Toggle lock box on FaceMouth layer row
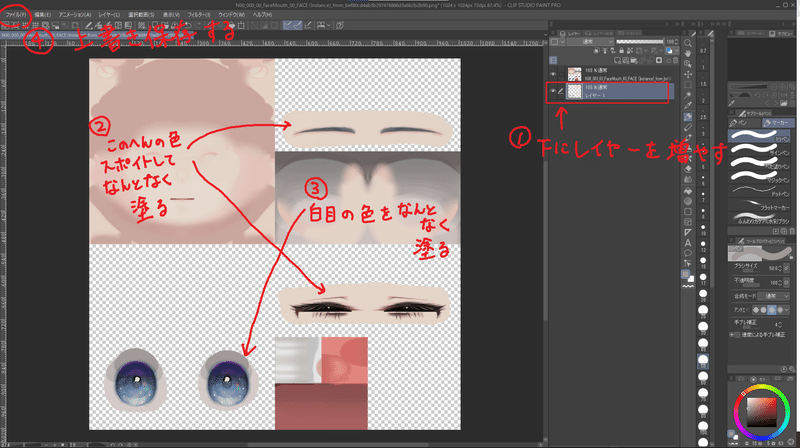The height and width of the screenshot is (448, 800). 561,74
